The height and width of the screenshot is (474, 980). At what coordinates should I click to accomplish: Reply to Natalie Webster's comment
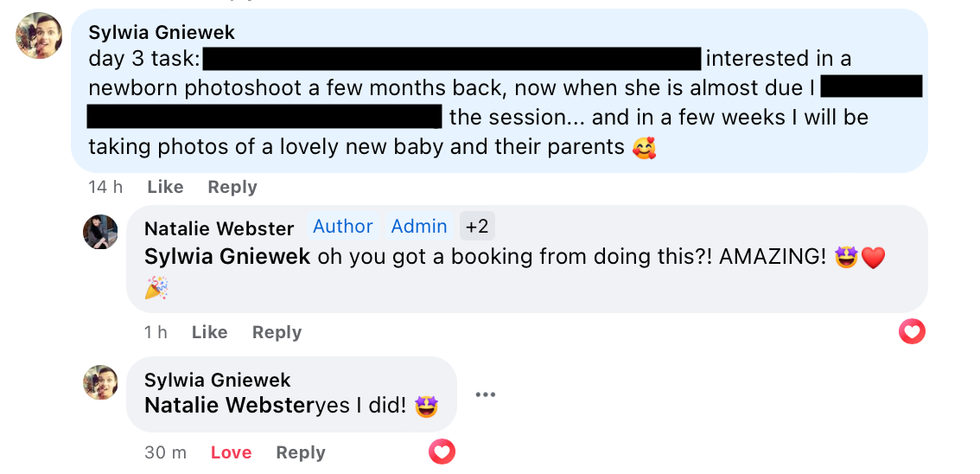[x=277, y=332]
